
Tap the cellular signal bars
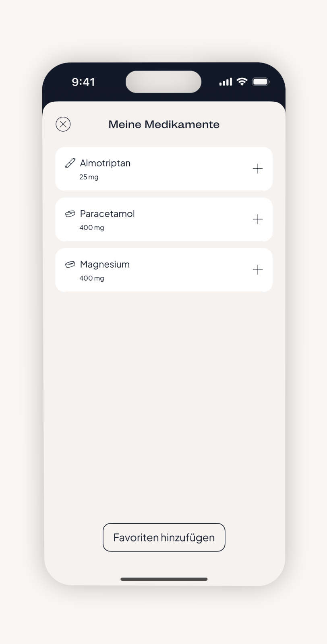coord(226,82)
